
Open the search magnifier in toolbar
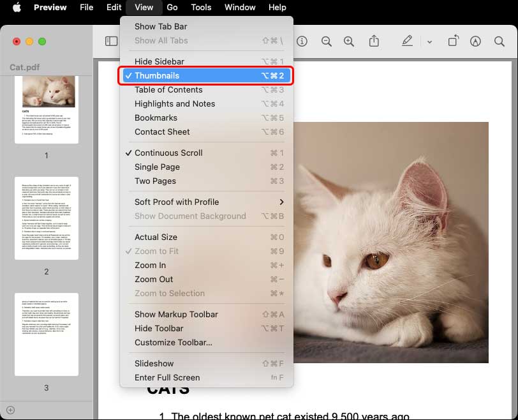499,41
